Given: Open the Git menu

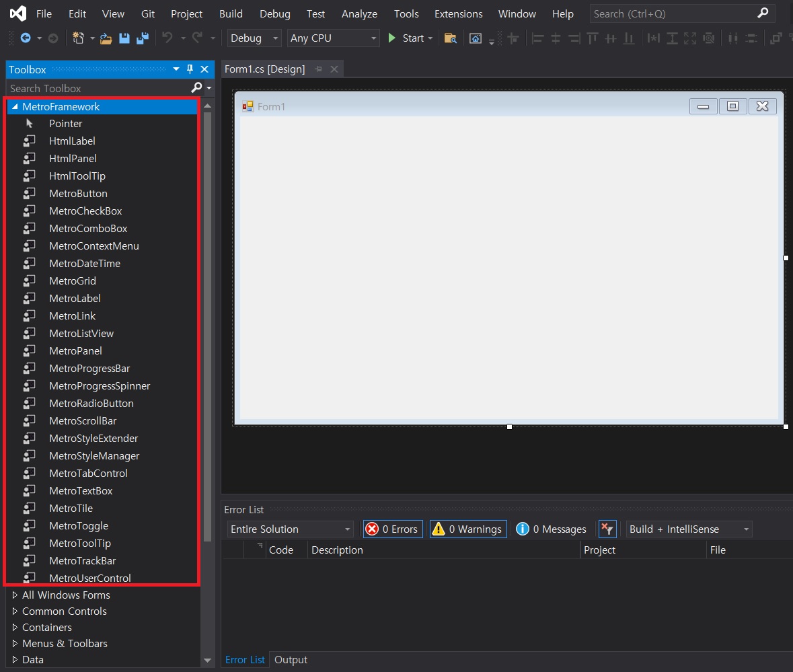Looking at the screenshot, I should (x=148, y=13).
